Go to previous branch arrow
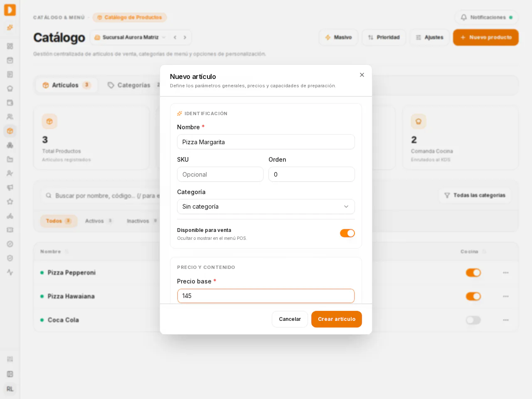This screenshot has width=532, height=399. click(175, 37)
